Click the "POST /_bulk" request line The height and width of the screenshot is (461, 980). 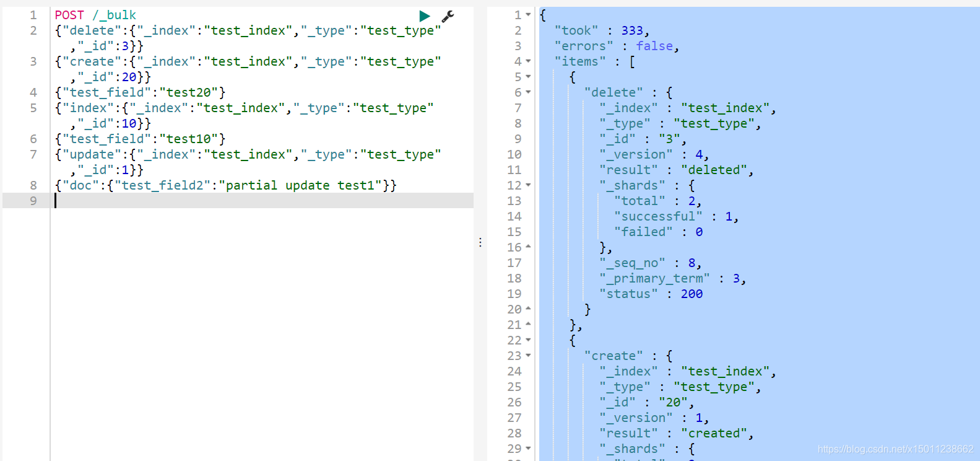click(x=95, y=15)
